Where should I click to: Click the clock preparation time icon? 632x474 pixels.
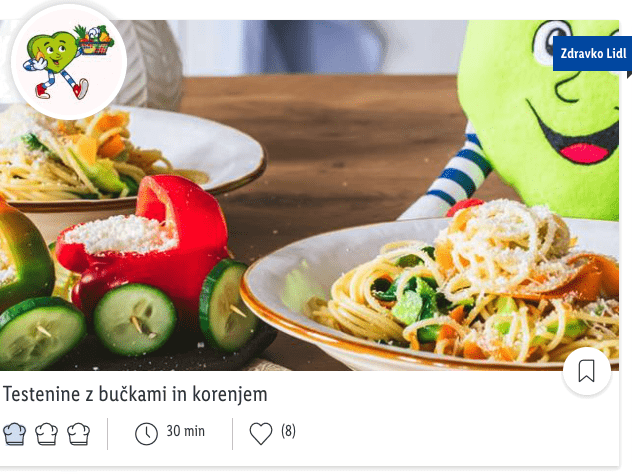pos(146,434)
